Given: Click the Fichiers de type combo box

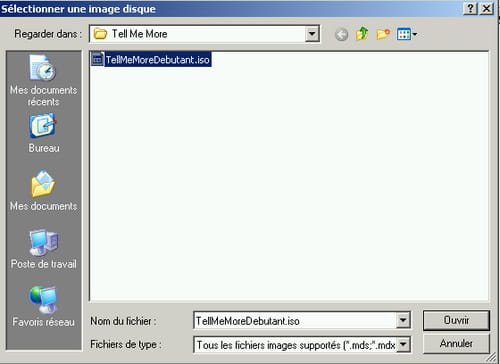Looking at the screenshot, I should click(302, 345).
